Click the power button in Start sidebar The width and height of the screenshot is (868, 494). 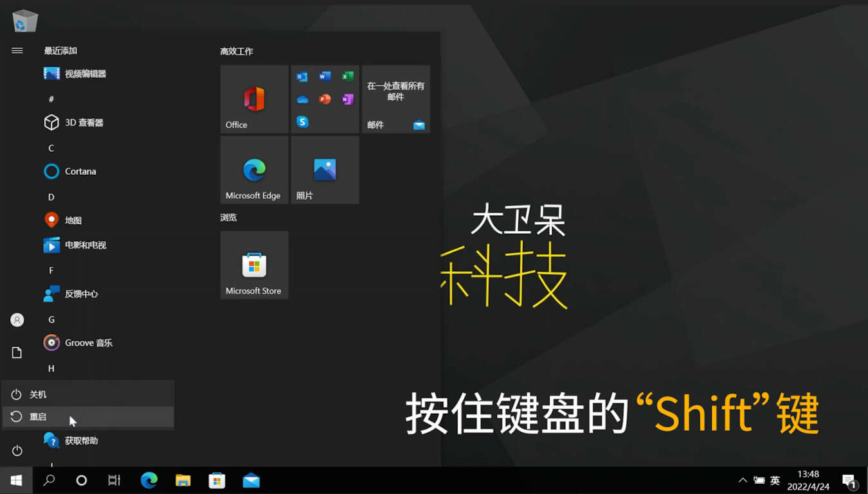point(17,451)
